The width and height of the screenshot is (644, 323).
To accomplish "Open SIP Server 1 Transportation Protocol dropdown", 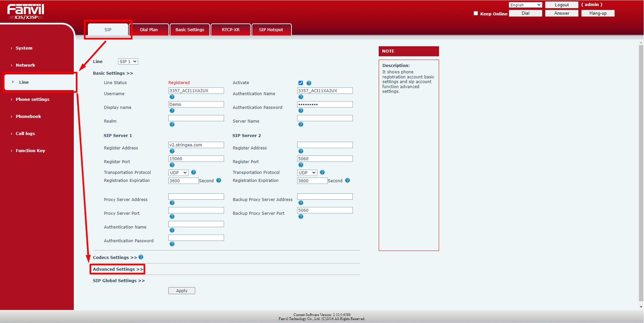I will (x=178, y=173).
